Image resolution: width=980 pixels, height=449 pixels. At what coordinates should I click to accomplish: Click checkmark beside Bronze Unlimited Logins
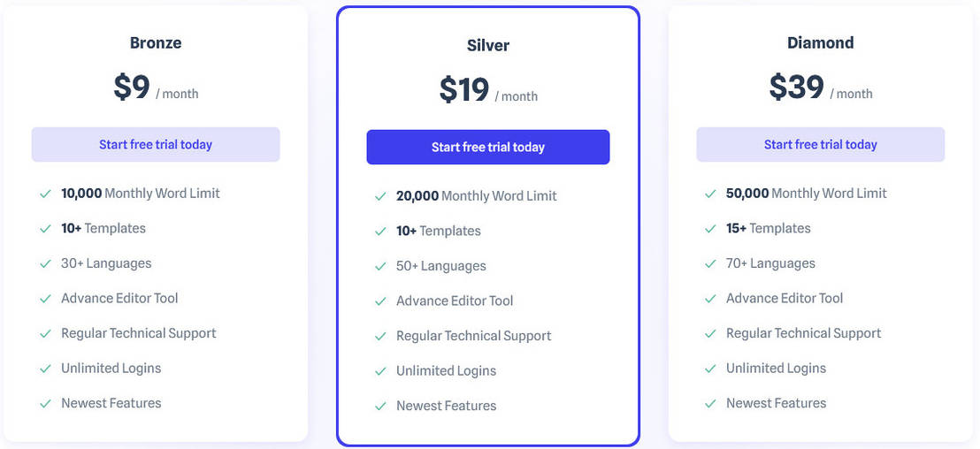(44, 369)
